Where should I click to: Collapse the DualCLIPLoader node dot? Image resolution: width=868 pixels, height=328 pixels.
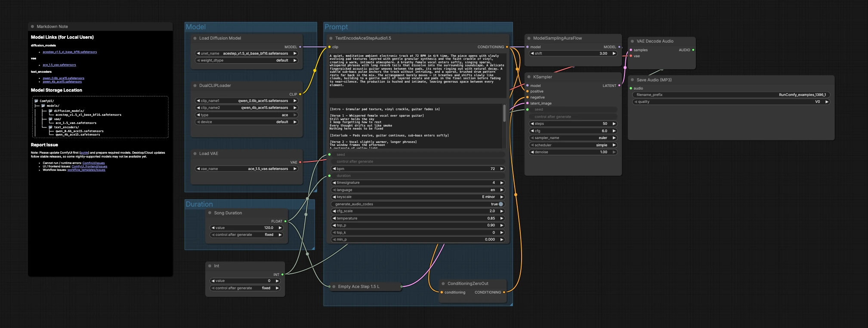coord(195,86)
